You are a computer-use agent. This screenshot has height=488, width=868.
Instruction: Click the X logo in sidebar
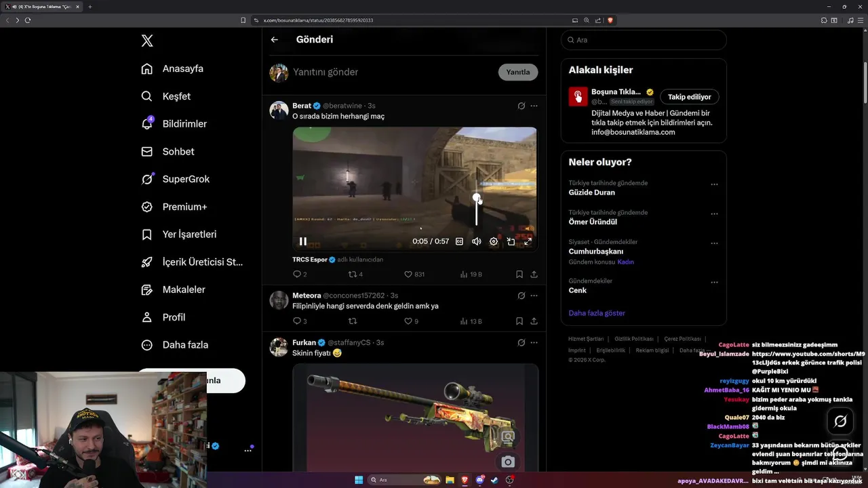[x=147, y=41]
